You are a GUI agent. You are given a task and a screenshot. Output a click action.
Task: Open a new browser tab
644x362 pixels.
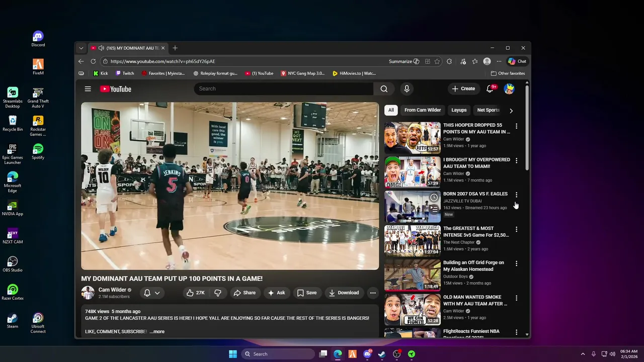click(175, 48)
